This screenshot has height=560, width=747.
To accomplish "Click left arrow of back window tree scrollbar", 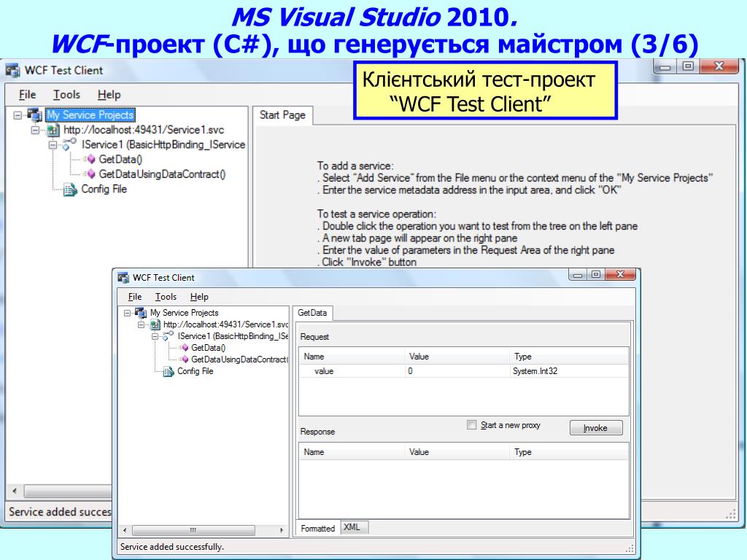I will [15, 491].
